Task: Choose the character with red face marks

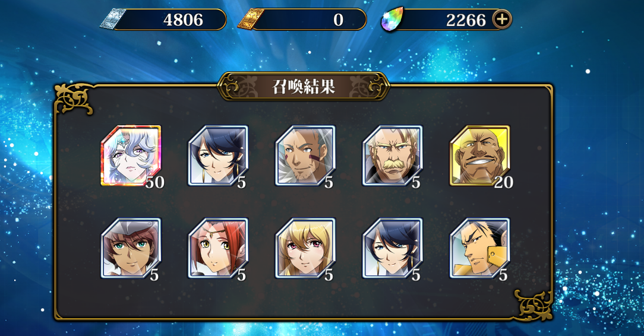Action: [x=305, y=156]
